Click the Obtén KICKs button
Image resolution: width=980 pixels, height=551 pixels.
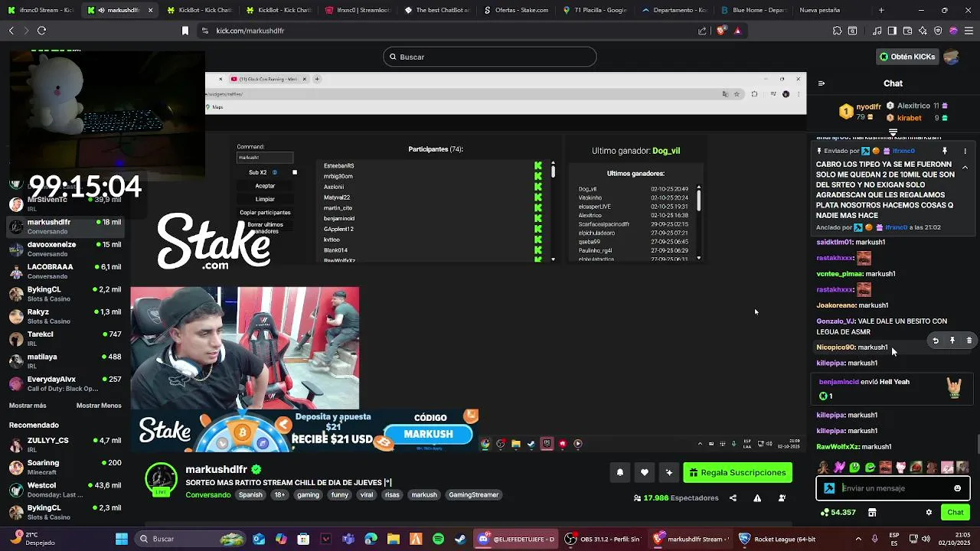pyautogui.click(x=907, y=57)
